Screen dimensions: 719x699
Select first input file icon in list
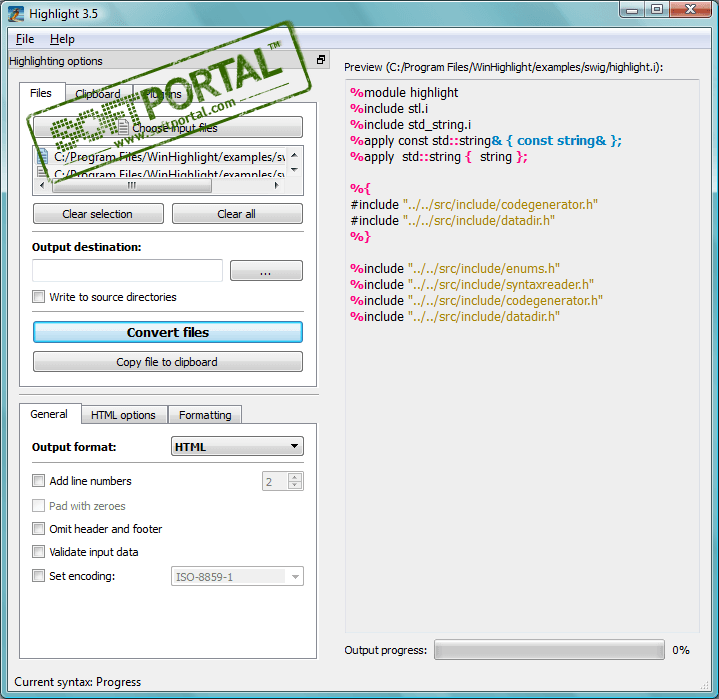pos(43,156)
